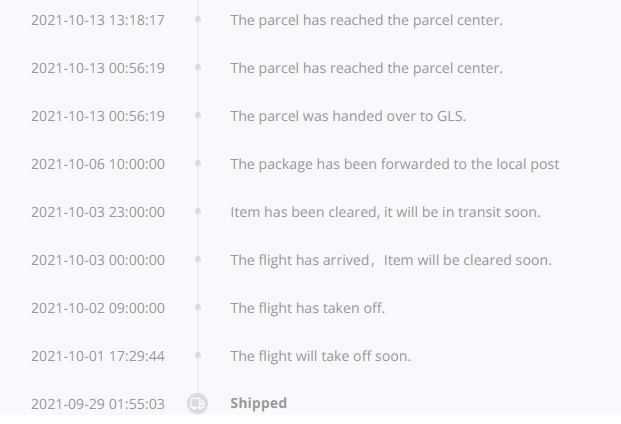Viewport: 621px width, 424px height.
Task: Click the 2021-10-02 09:00:00 timestamp
Action: click(98, 307)
